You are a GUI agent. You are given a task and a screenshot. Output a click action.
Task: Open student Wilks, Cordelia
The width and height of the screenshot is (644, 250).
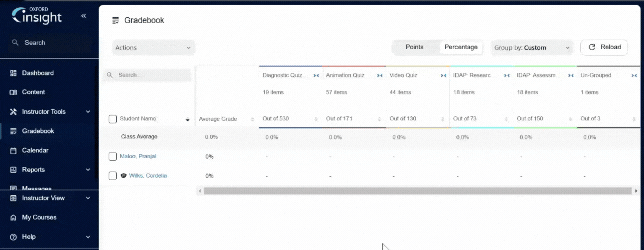pyautogui.click(x=148, y=176)
